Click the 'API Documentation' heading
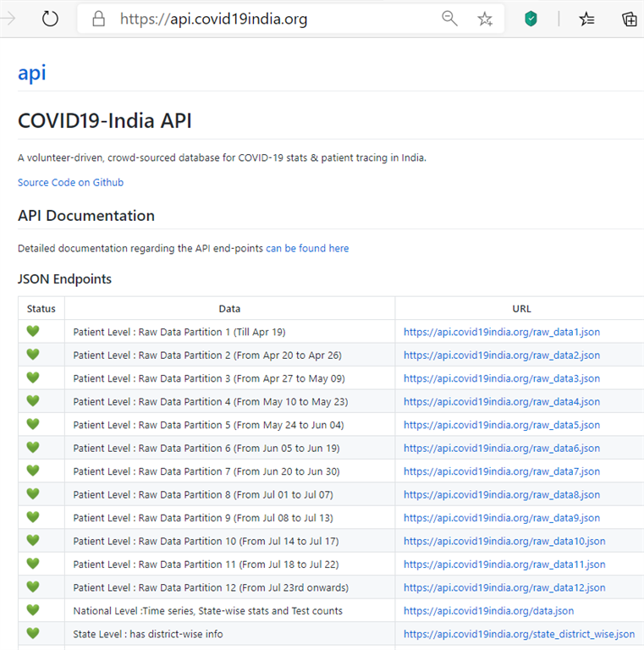The width and height of the screenshot is (644, 650). pyautogui.click(x=86, y=216)
